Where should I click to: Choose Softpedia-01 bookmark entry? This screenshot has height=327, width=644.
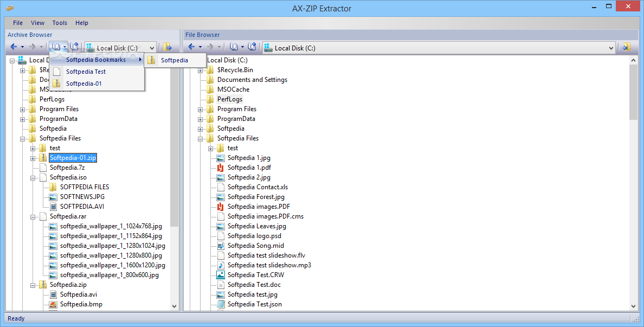pos(98,84)
